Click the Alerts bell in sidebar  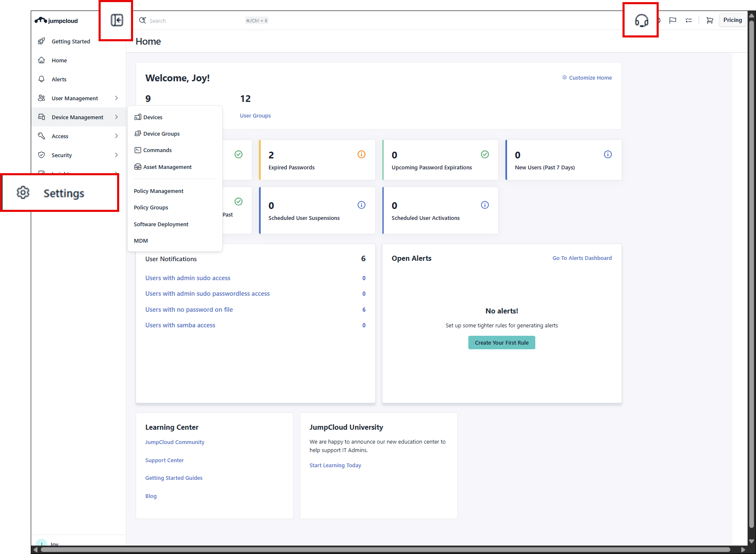[42, 79]
